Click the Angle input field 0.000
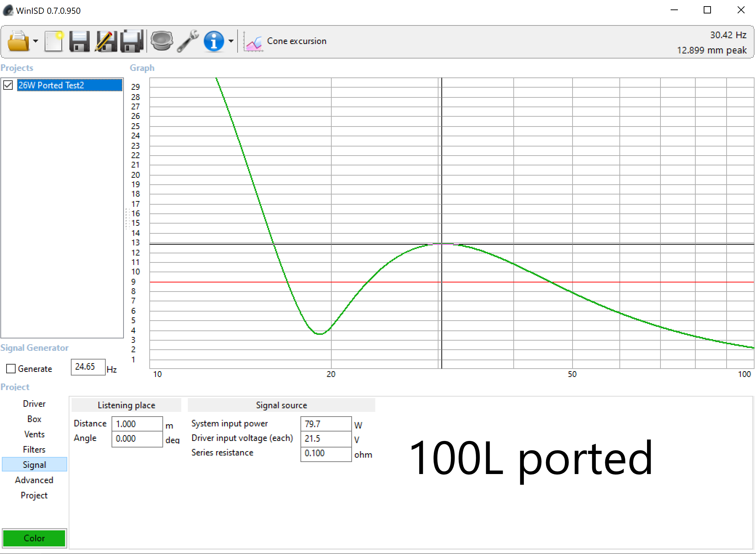 point(137,439)
